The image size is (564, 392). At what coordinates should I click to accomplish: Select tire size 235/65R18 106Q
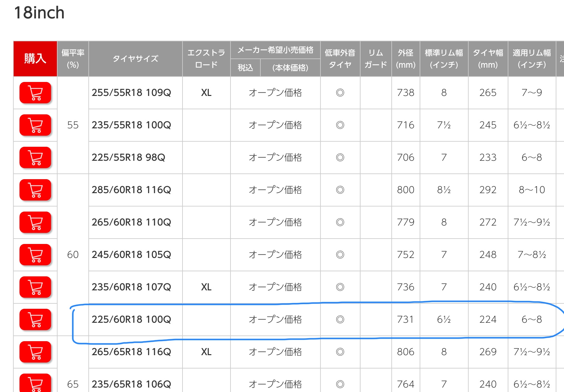131,384
